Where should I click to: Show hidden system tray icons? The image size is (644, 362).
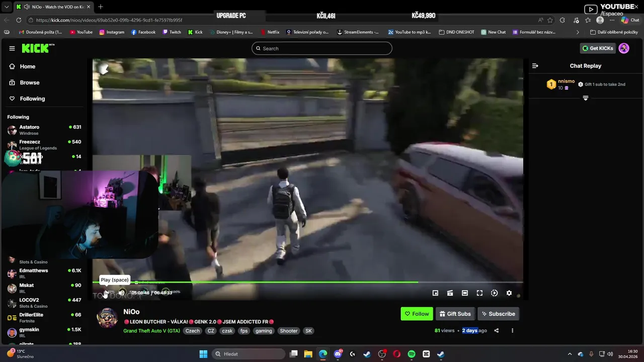click(x=570, y=354)
